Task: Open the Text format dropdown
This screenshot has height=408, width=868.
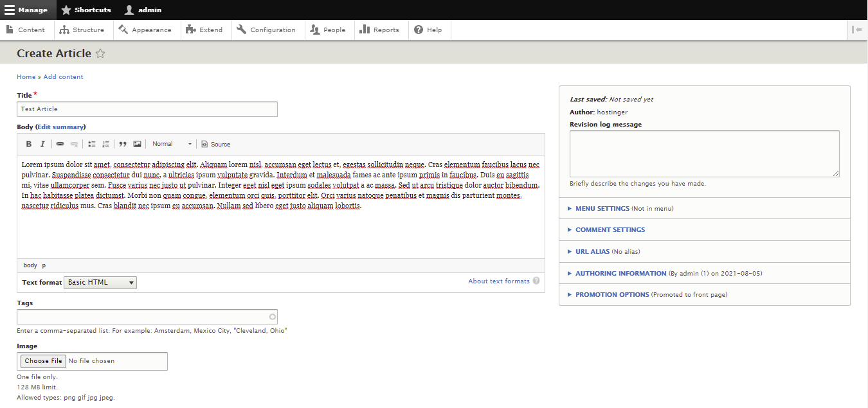Action: point(100,283)
